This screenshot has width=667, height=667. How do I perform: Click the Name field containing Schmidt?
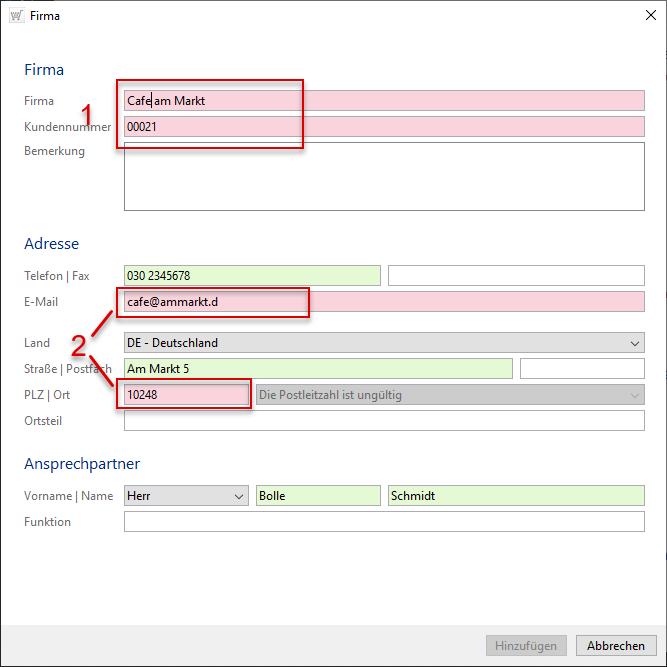(x=516, y=496)
